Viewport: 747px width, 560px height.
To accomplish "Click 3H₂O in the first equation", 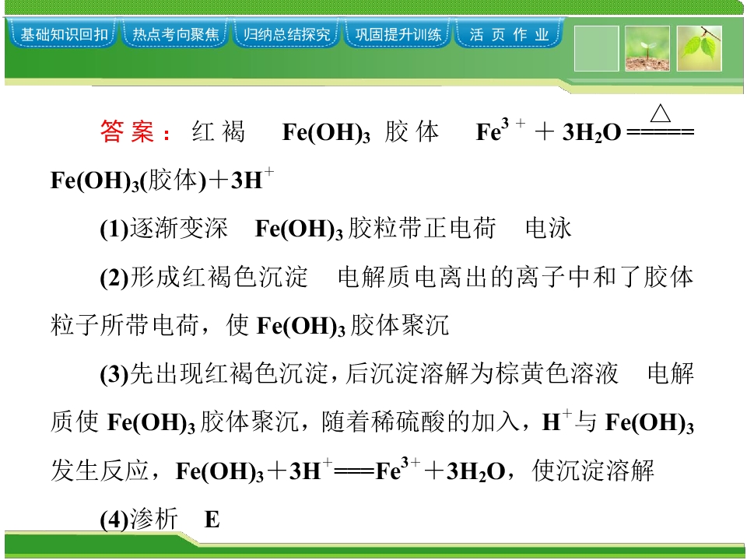I will click(x=591, y=132).
